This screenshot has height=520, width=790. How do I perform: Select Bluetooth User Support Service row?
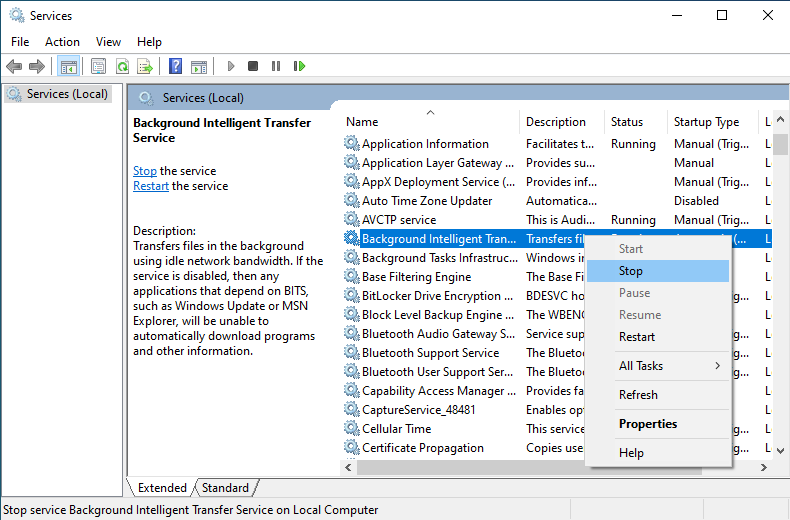(464, 372)
